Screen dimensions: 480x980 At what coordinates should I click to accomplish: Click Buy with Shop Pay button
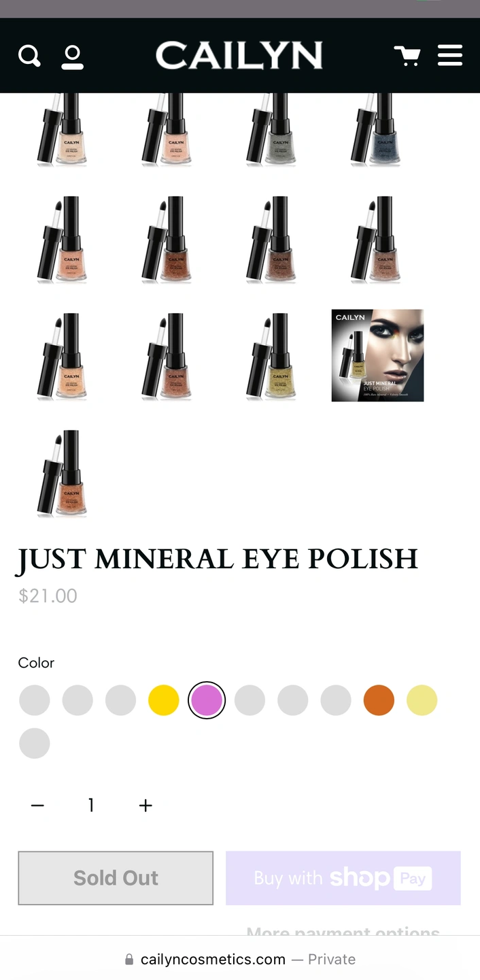click(343, 878)
